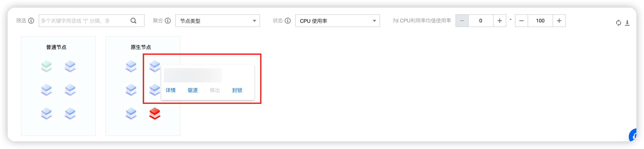Increase the maximum CPU value with plus
The image size is (644, 149).
point(559,21)
